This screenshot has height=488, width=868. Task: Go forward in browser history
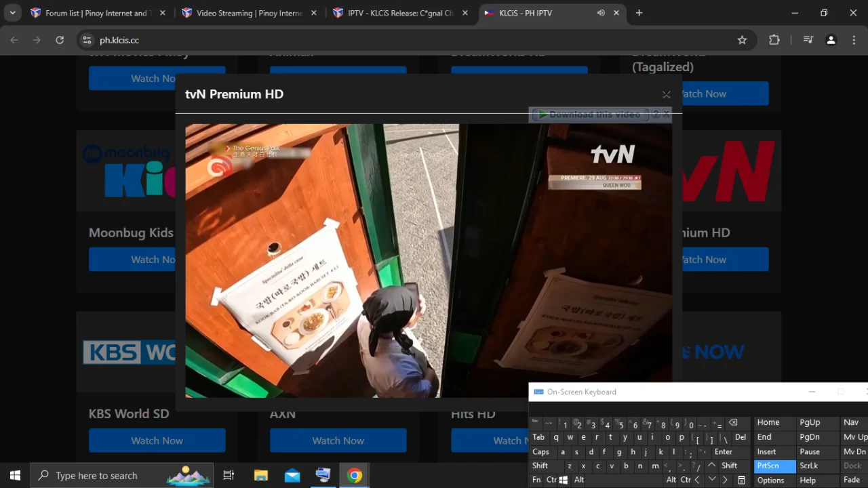pos(37,40)
